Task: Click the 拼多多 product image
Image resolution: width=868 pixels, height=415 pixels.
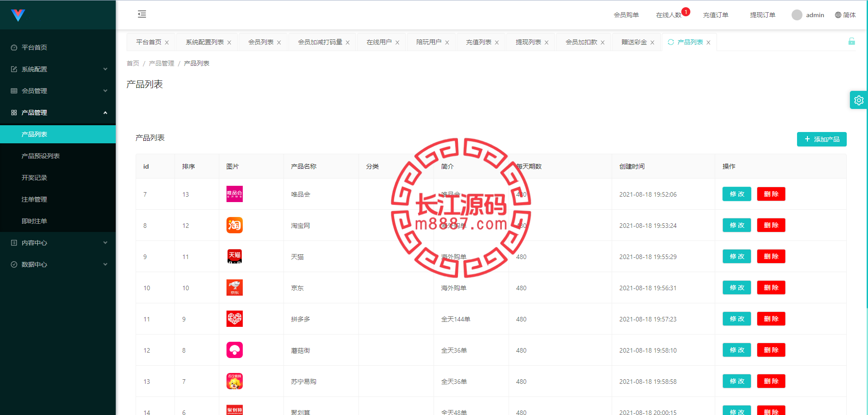Action: point(235,319)
